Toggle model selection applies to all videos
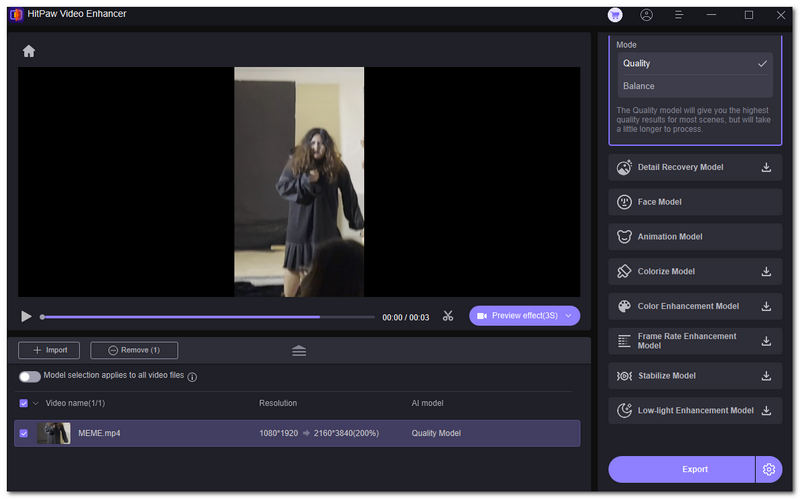Image resolution: width=800 pixels, height=499 pixels. coord(29,377)
